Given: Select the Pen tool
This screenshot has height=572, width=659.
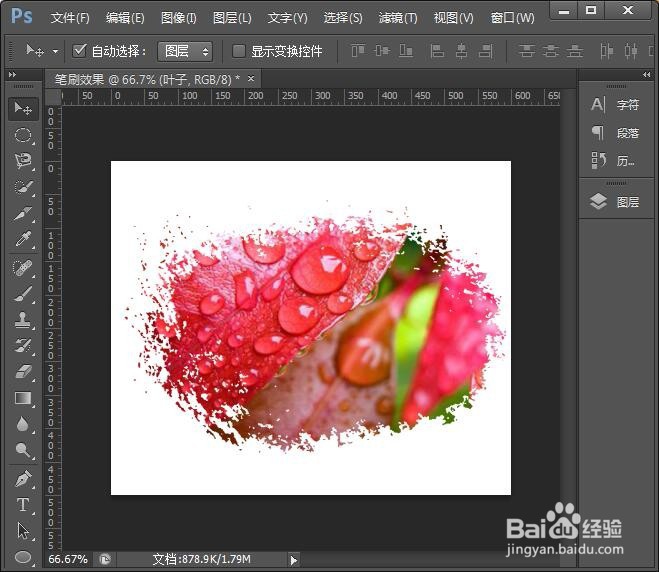Looking at the screenshot, I should tap(23, 479).
